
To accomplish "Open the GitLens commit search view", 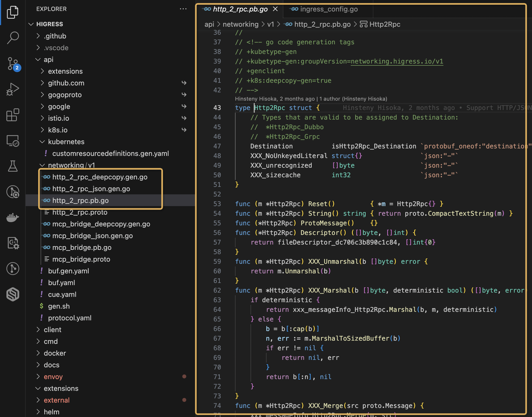I will click(x=13, y=192).
